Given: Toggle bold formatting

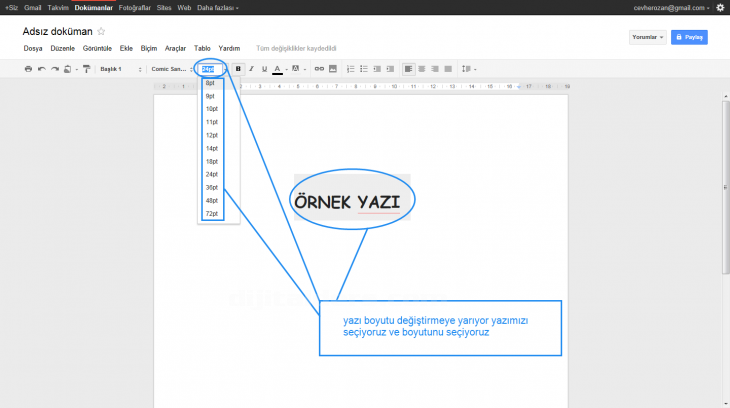Looking at the screenshot, I should tap(238, 69).
